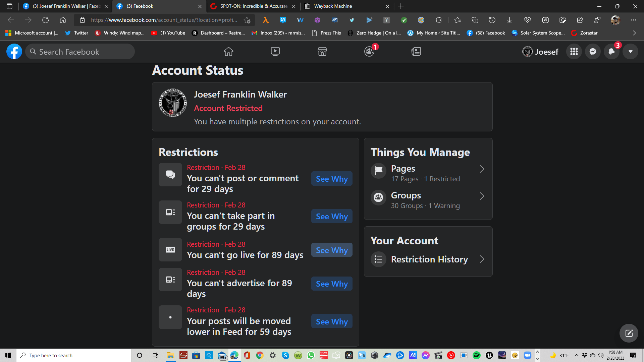The image size is (644, 362).
Task: Open Groups icon with notification badge
Action: [x=369, y=52]
